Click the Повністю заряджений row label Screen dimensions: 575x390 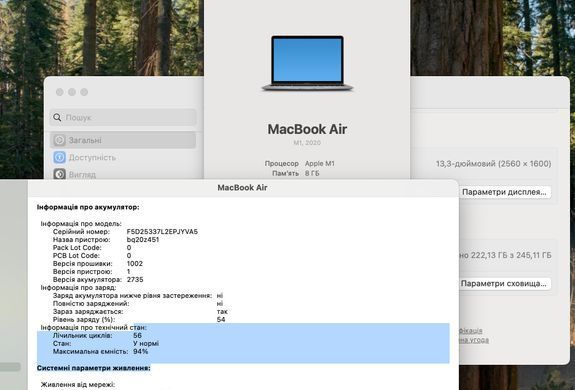tap(91, 303)
